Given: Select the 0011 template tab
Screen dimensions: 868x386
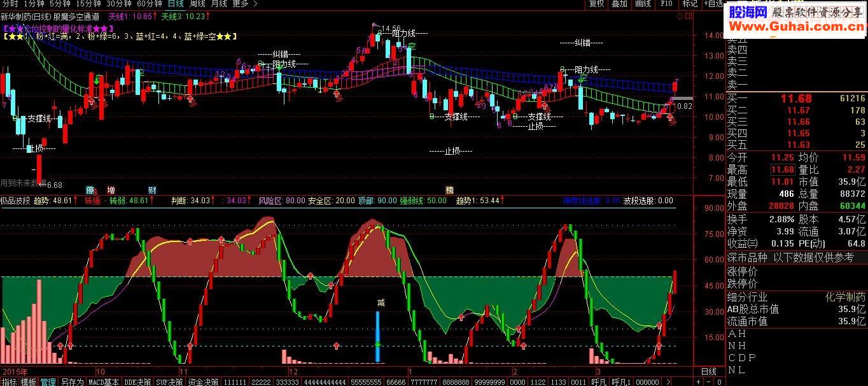Looking at the screenshot, I should click(579, 382).
